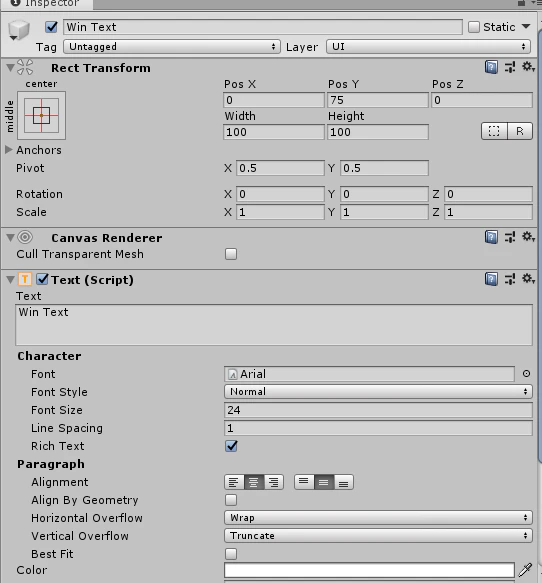
Task: Enable Cull Transparent Mesh checkbox
Action: pyautogui.click(x=231, y=254)
